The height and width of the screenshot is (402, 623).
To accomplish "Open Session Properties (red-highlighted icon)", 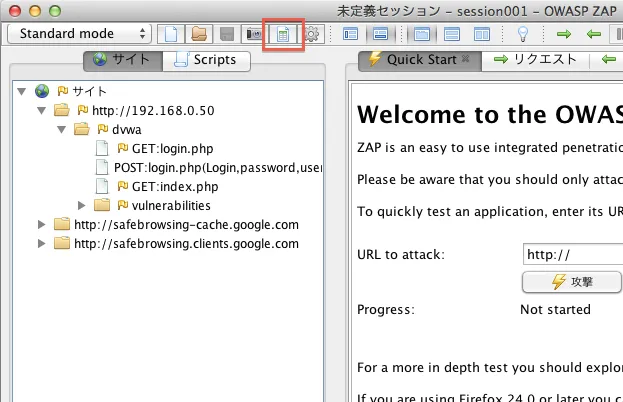I will [283, 34].
